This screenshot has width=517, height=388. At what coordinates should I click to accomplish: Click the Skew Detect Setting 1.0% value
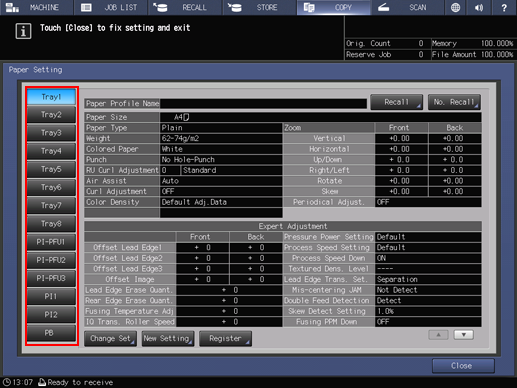coord(428,311)
